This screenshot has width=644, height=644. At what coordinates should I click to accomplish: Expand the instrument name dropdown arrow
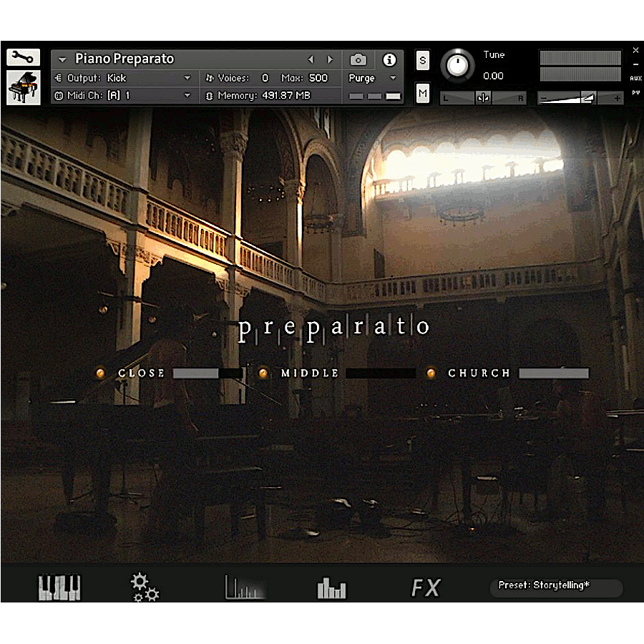point(62,59)
